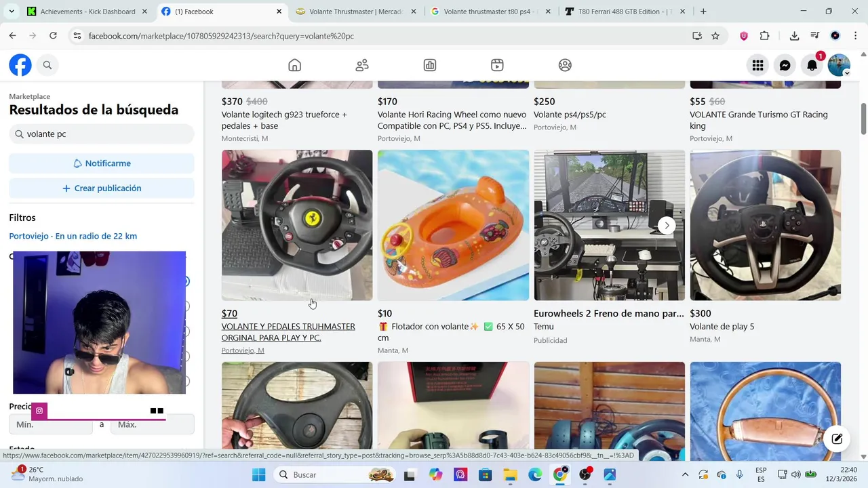The image size is (868, 488).
Task: Open Volante ps4/ps5/pc listing title
Action: pos(570,115)
